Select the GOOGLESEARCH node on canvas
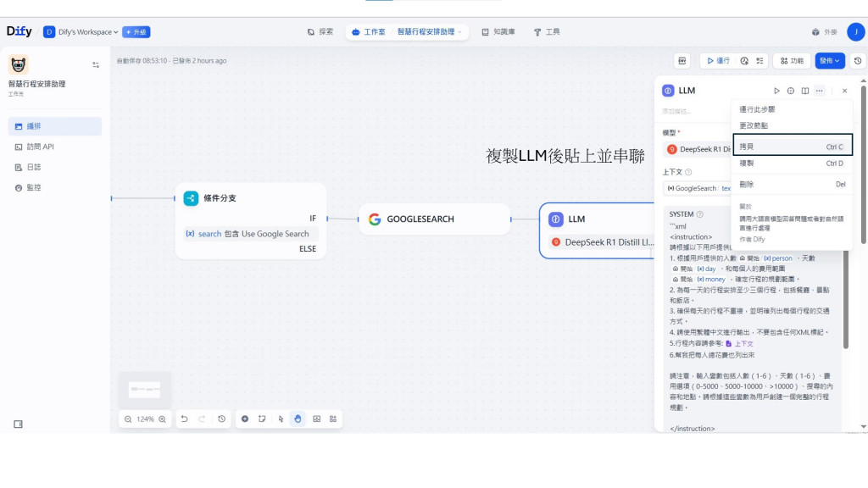The width and height of the screenshot is (868, 488). pos(435,219)
